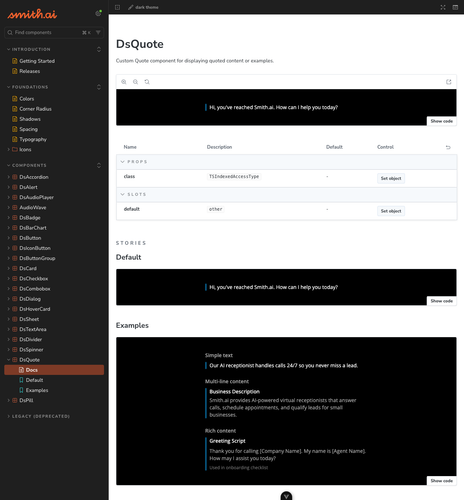The width and height of the screenshot is (464, 500).
Task: Reset controls with undo arrow icon
Action: [x=448, y=147]
